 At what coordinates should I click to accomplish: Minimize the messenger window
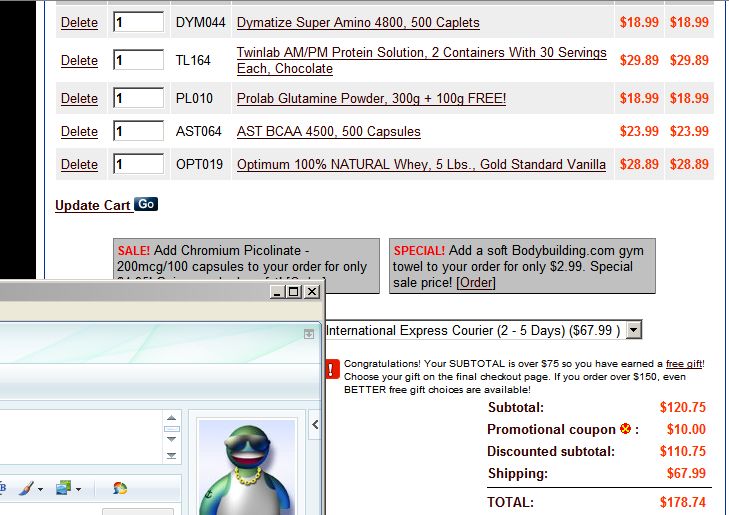(x=277, y=291)
